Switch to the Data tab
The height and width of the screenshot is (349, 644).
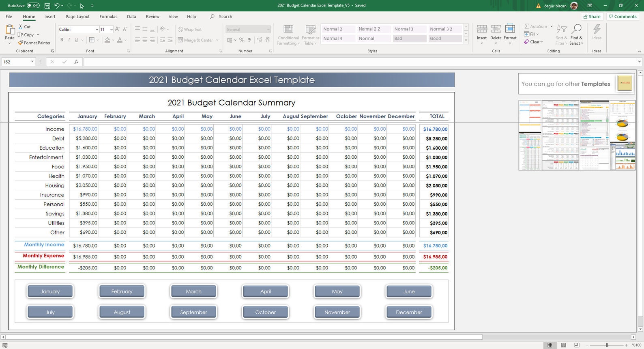pyautogui.click(x=131, y=17)
